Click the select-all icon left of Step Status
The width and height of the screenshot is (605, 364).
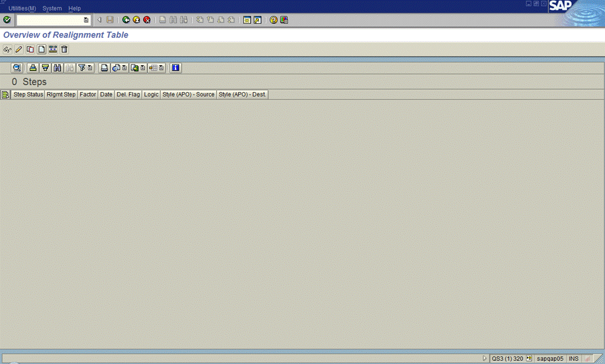[5, 95]
